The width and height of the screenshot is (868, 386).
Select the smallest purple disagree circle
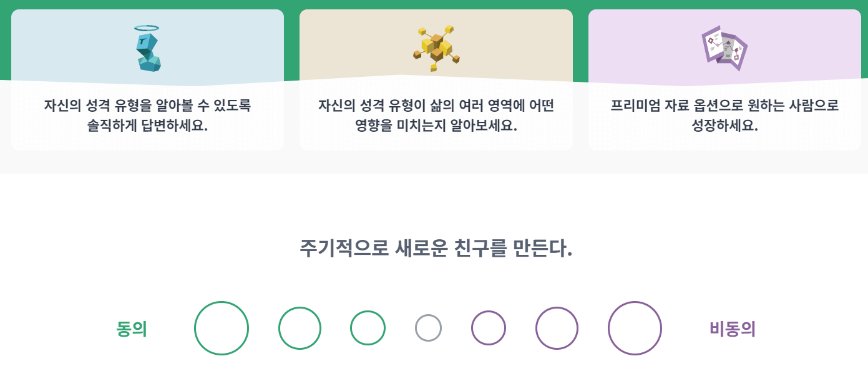(489, 327)
